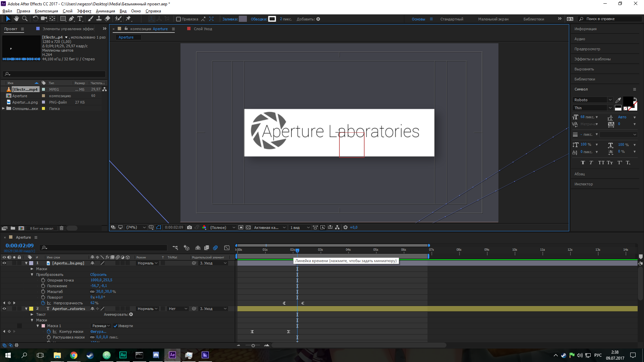
Task: Select the Pen tool
Action: pos(71,19)
